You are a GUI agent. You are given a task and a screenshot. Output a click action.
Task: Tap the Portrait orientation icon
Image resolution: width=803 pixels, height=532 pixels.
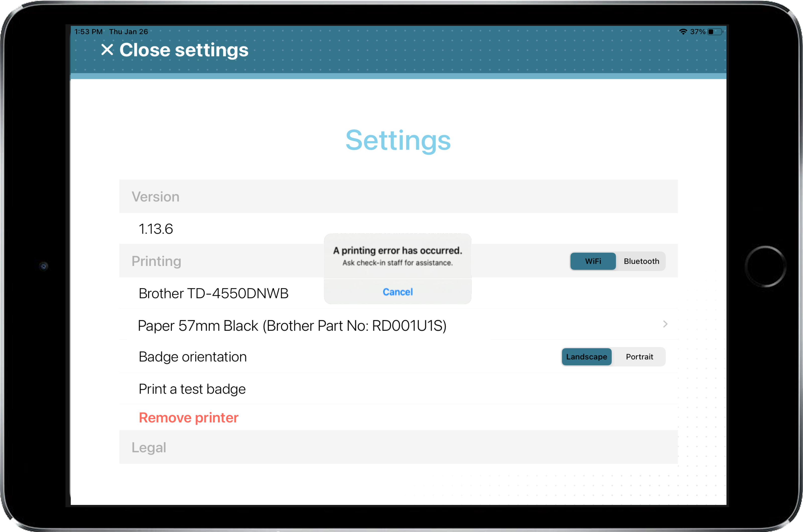(x=639, y=356)
